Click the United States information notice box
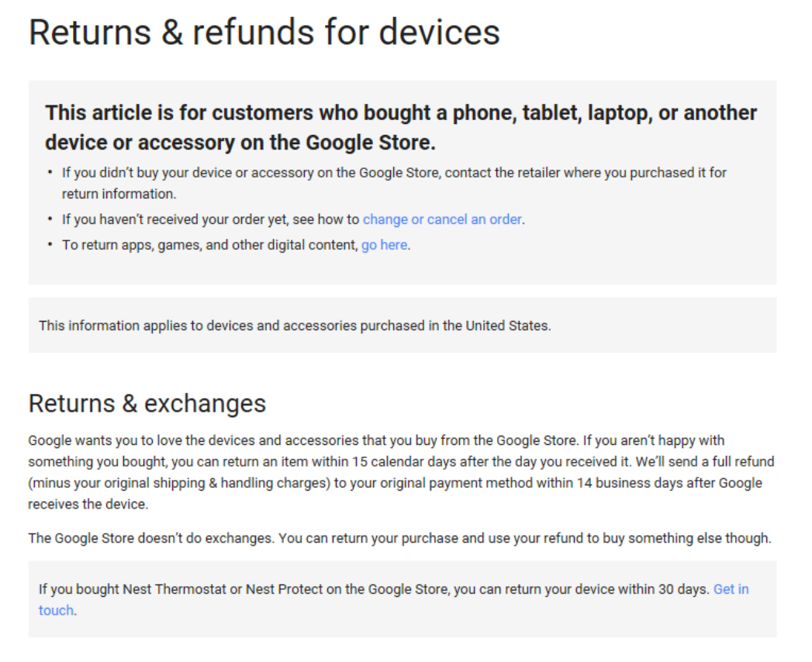This screenshot has height=662, width=812. (403, 325)
